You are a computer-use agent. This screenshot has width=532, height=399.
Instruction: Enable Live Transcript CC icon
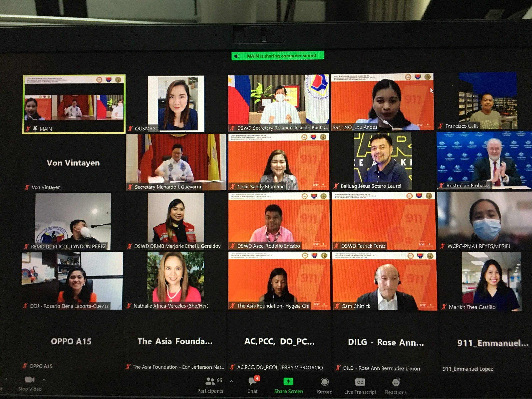pos(360,382)
